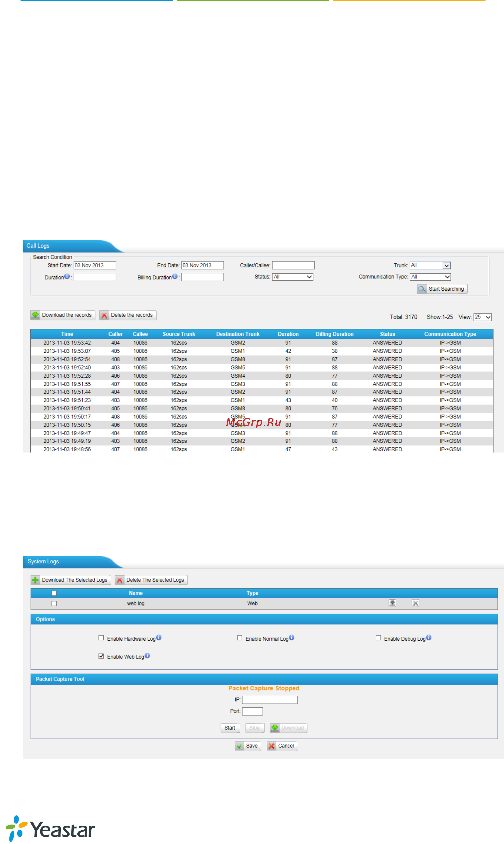Click the Normal Log info icon
This screenshot has width=504, height=844.
pos(292,638)
